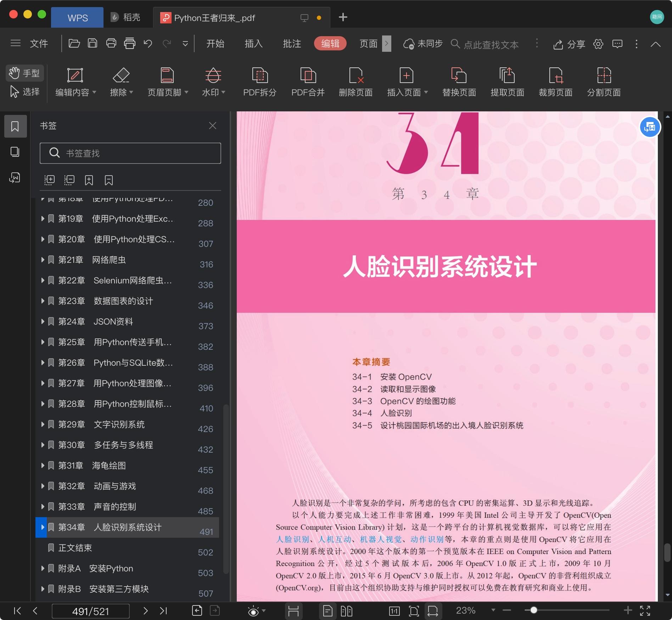Click the 提取页面 extract page icon
This screenshot has height=620, width=672.
click(507, 76)
